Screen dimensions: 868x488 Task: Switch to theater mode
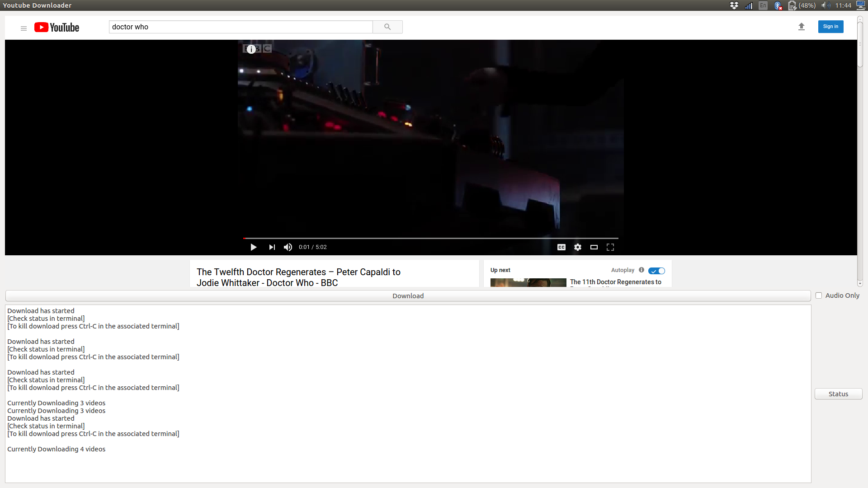(594, 247)
